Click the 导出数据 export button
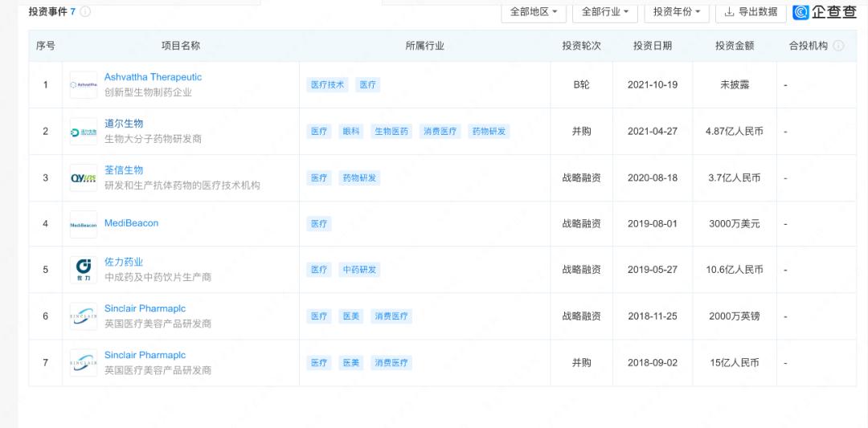Screen dimensions: 868x428 (751, 12)
